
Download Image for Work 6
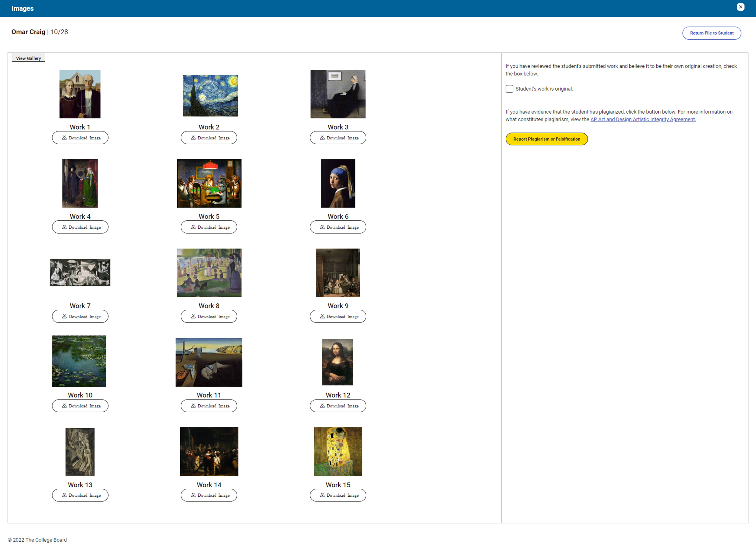click(338, 227)
